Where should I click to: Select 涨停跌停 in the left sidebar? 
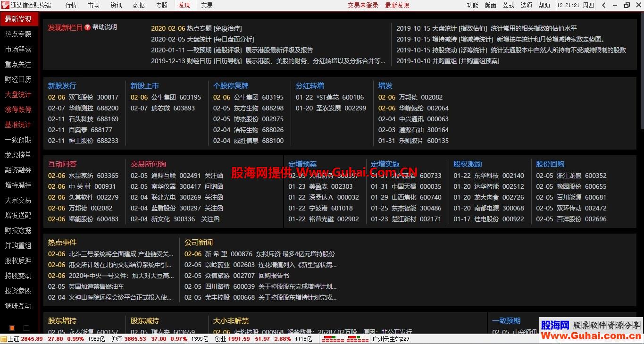click(x=18, y=109)
